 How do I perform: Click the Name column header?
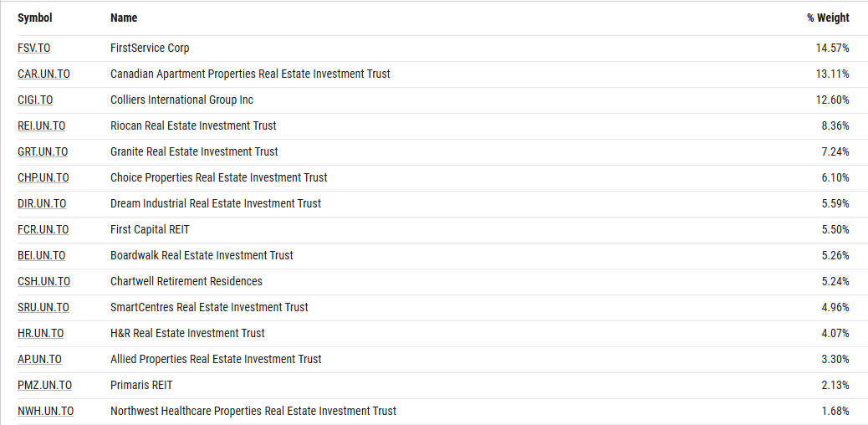124,18
